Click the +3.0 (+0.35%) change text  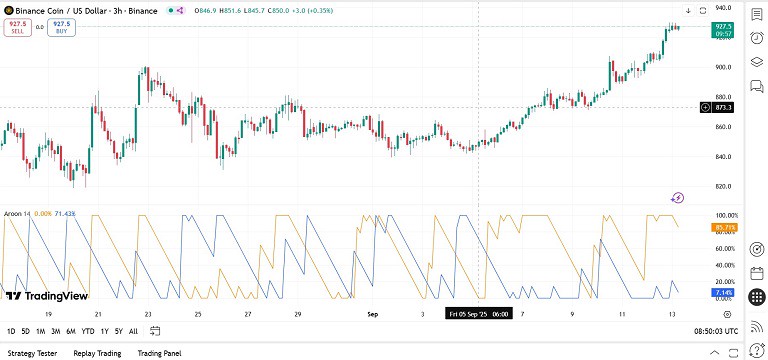point(312,10)
